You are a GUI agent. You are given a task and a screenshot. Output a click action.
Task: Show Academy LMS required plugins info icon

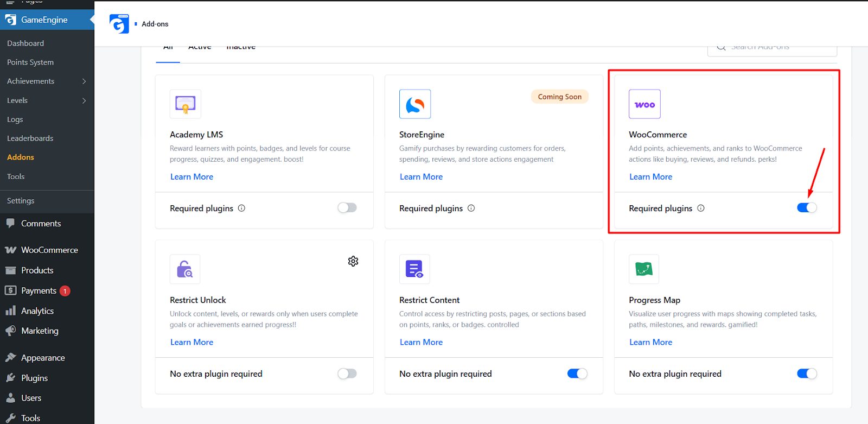click(242, 208)
